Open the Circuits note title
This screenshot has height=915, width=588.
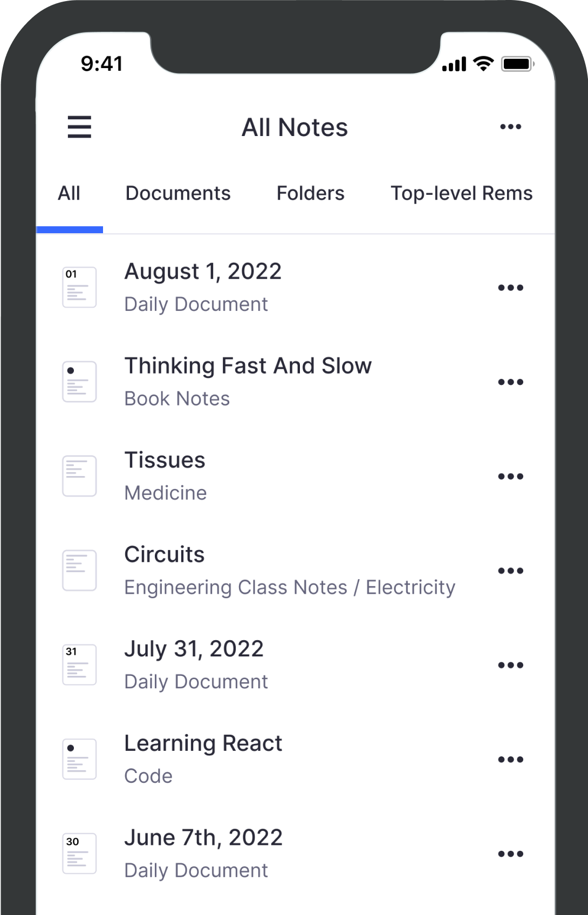coord(165,554)
